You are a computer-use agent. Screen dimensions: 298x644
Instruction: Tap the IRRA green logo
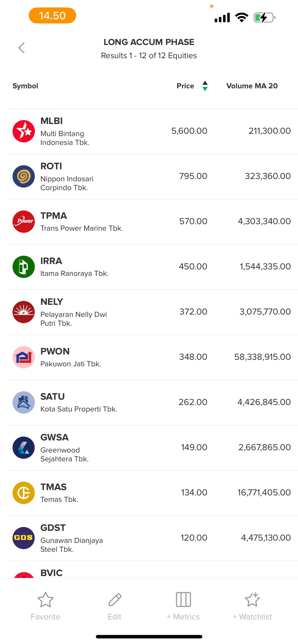coord(23,267)
